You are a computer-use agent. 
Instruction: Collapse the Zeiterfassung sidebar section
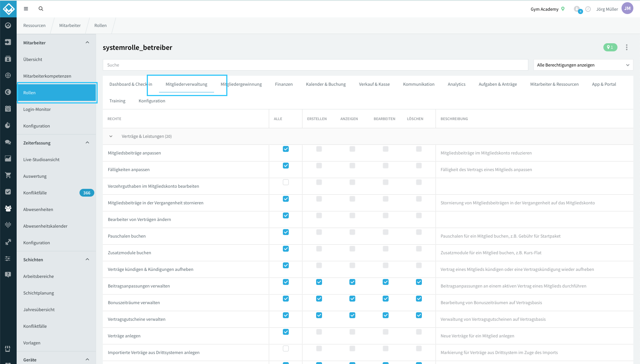(x=87, y=143)
